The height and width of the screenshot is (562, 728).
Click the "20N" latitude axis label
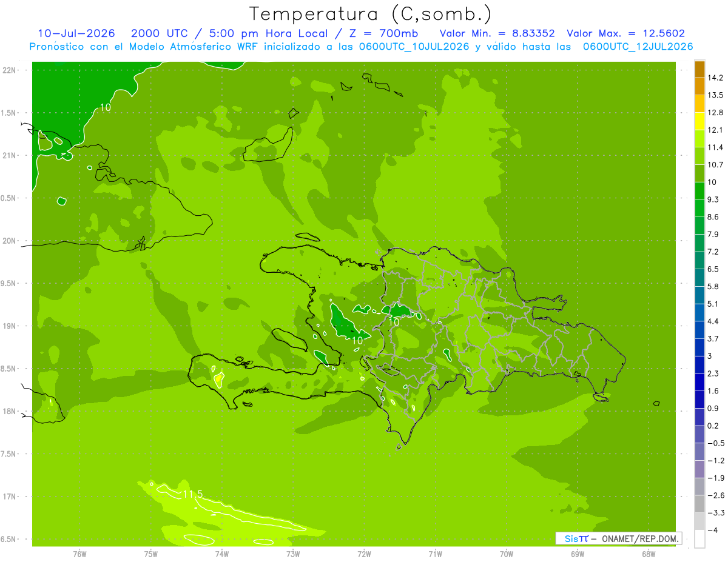tap(9, 241)
